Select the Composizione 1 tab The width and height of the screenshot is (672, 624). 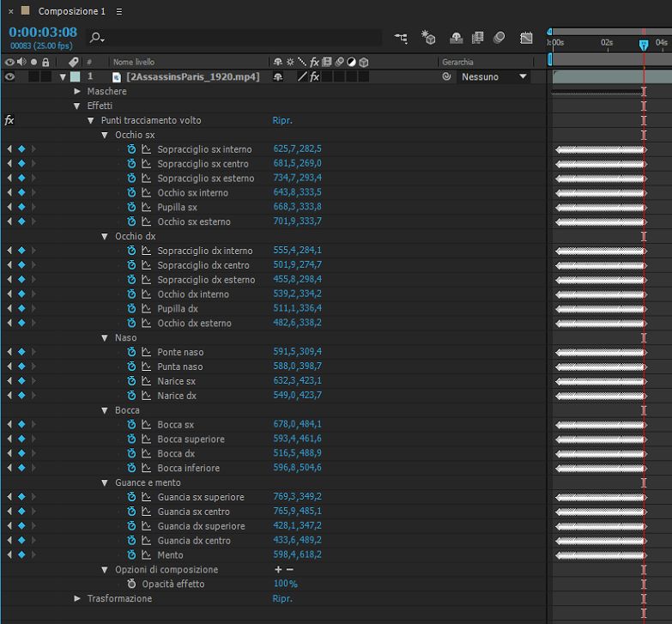click(x=73, y=11)
